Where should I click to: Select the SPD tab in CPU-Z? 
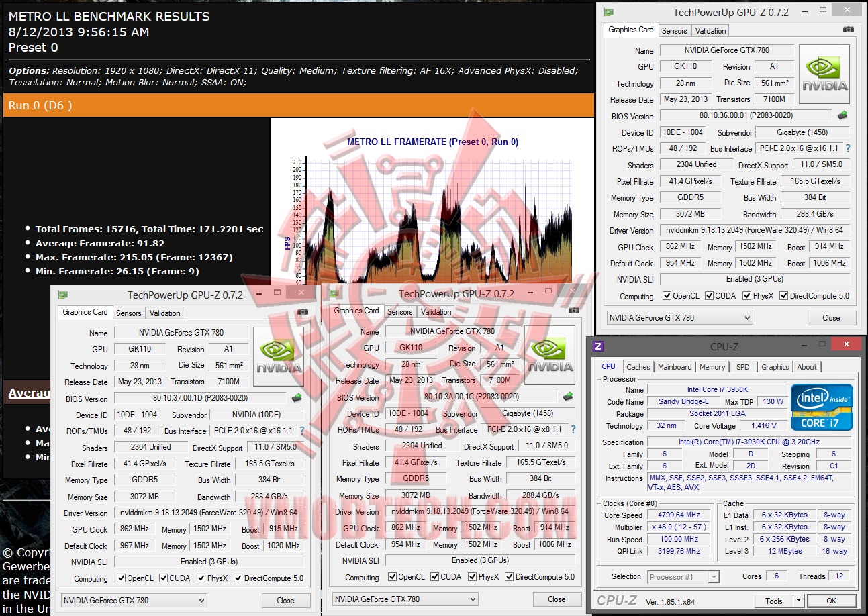[743, 367]
